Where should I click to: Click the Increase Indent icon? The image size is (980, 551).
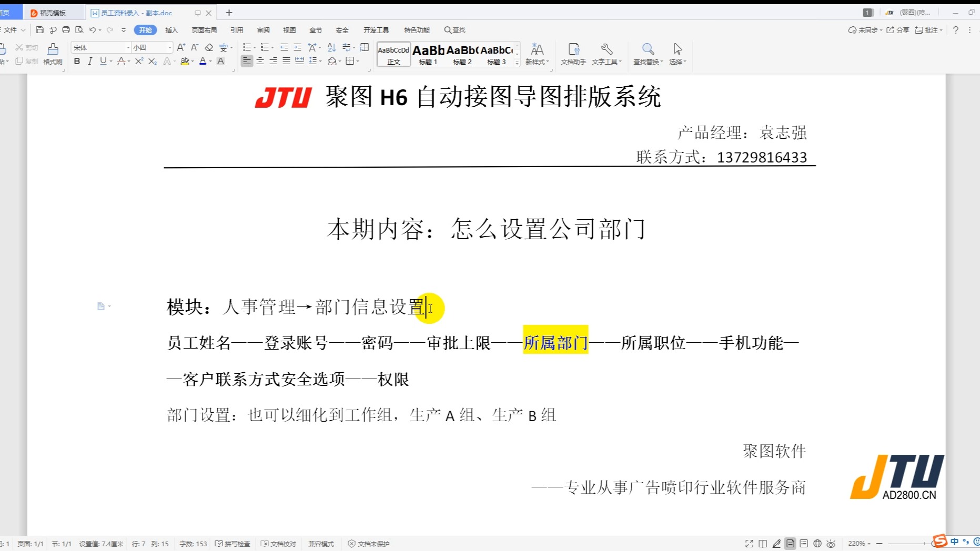click(x=298, y=47)
